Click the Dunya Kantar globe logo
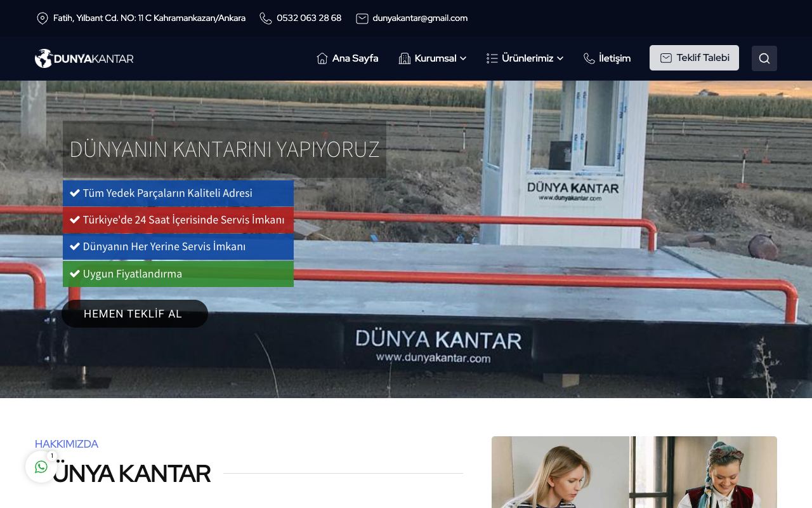Viewport: 812px width, 508px height. point(84,58)
